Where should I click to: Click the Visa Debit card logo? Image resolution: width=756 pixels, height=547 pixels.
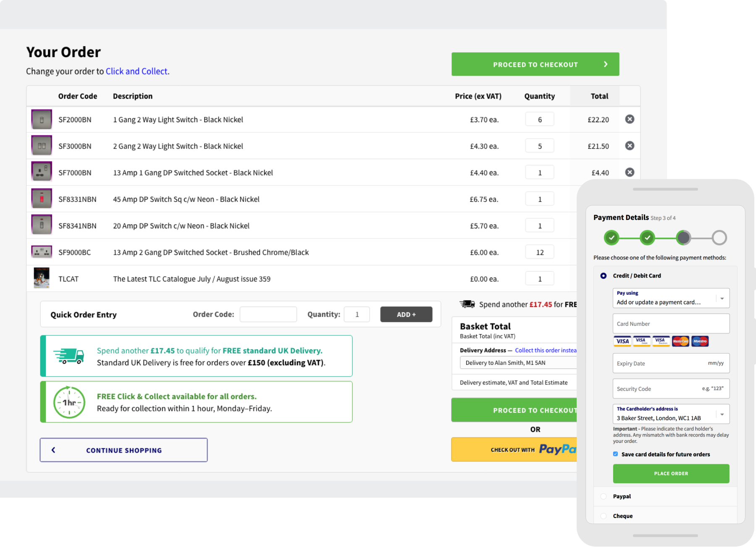(641, 341)
